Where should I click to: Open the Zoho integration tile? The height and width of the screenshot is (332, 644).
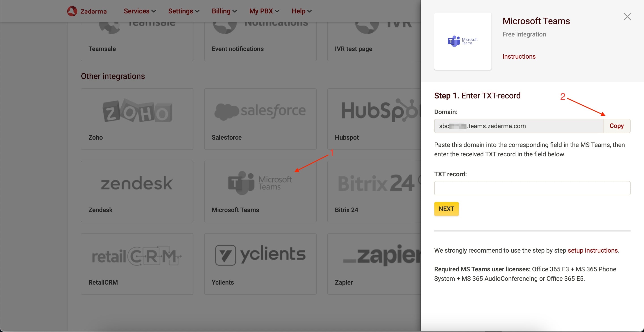(137, 119)
